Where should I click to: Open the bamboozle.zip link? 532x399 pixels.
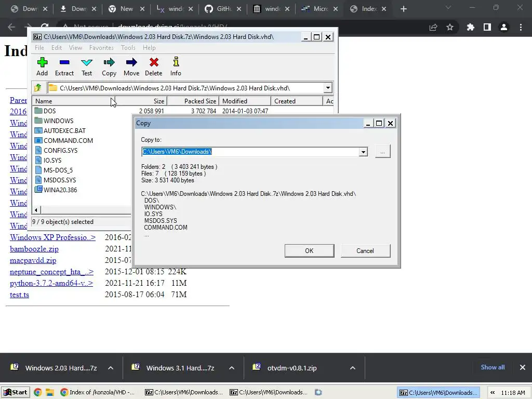(x=34, y=249)
